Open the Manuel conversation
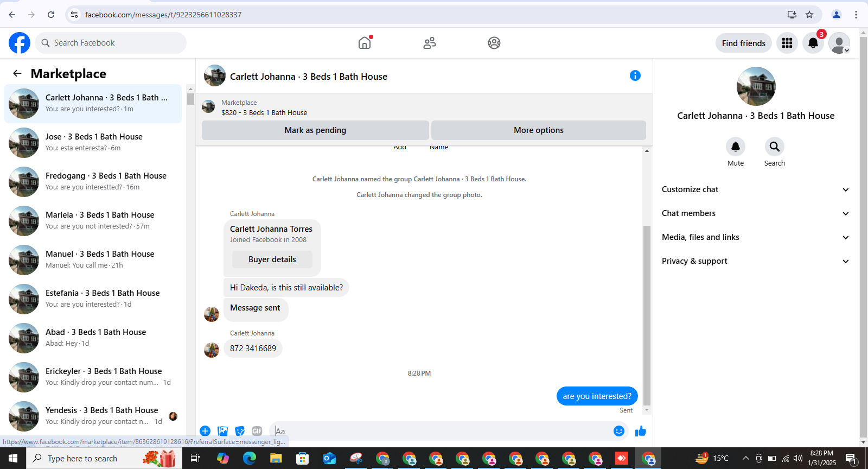868x469 pixels. click(93, 259)
